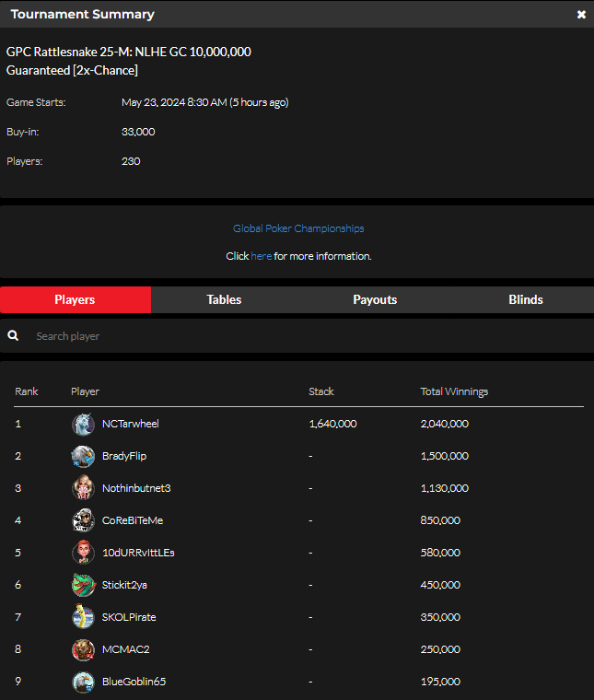Click the buy-in value 33,000
The height and width of the screenshot is (700, 594).
138,132
